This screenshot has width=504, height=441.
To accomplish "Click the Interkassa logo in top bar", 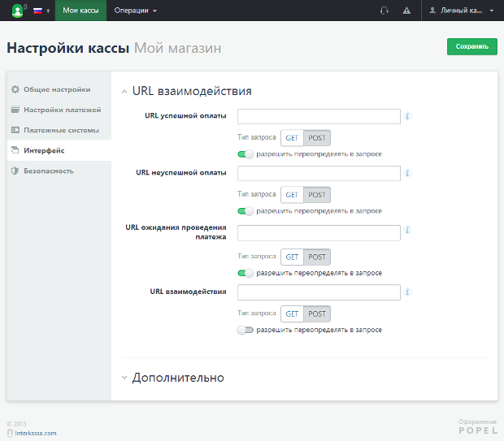I will (x=17, y=11).
